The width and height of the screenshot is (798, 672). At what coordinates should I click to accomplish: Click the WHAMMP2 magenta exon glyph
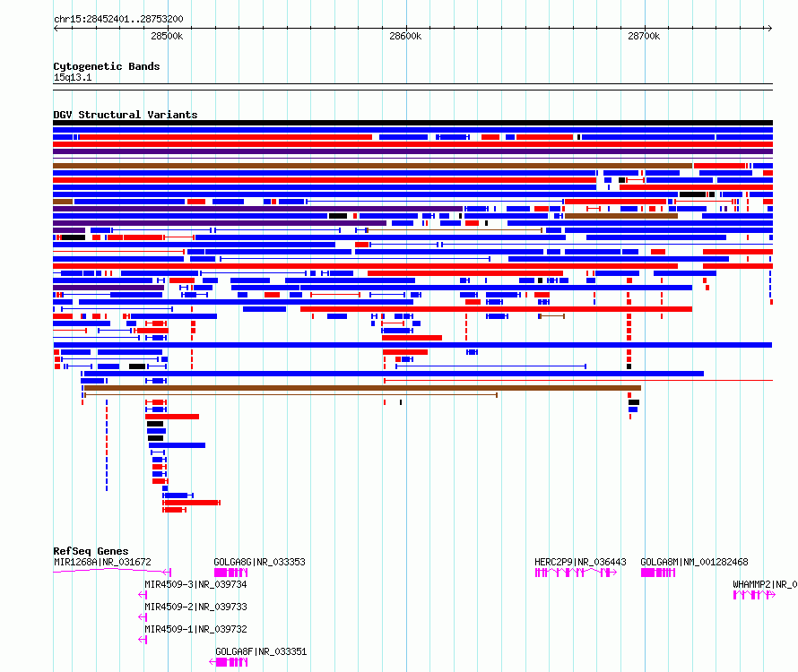pos(754,595)
